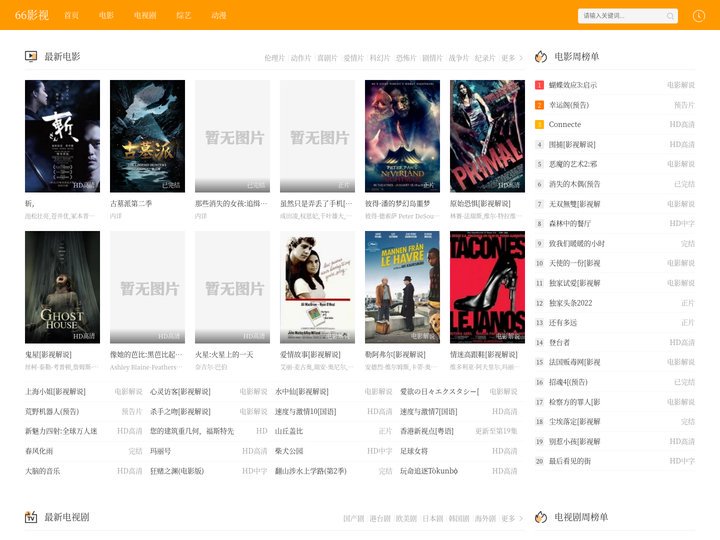
Task: Open 速度与激情7[国语] list entry
Action: click(x=428, y=411)
